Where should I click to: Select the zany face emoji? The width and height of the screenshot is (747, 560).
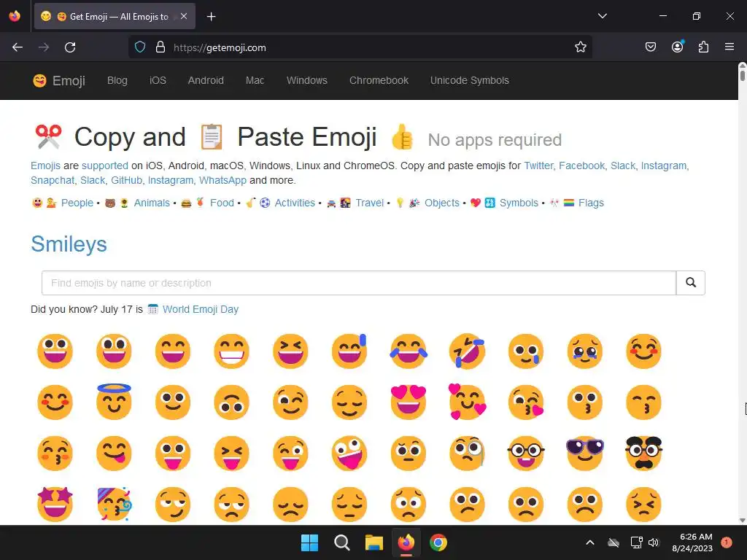click(x=349, y=454)
